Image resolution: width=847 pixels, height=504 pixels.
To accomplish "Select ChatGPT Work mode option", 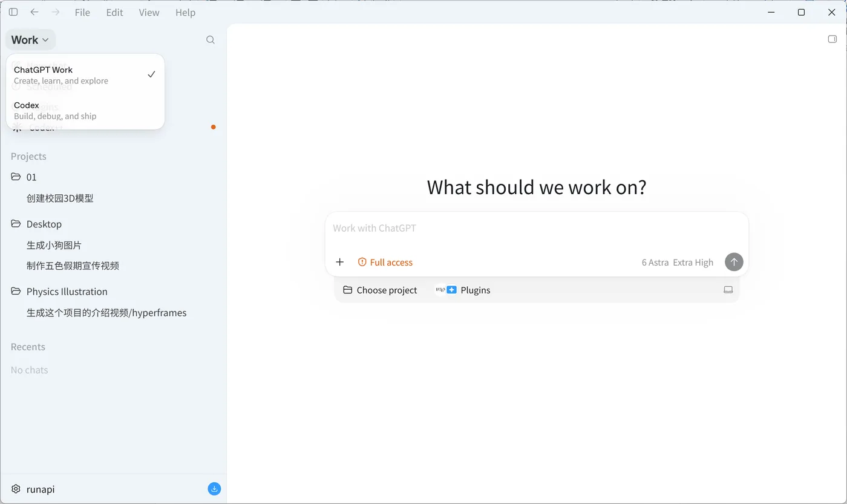I will click(85, 74).
